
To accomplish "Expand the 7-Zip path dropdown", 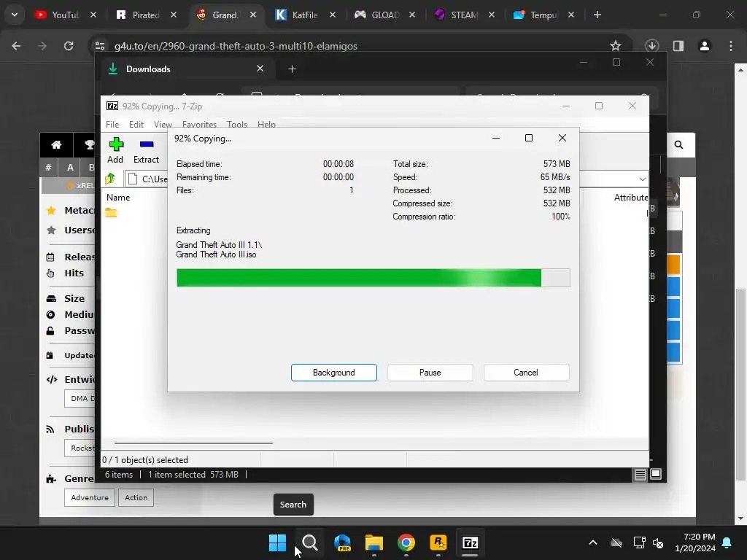I will click(642, 179).
